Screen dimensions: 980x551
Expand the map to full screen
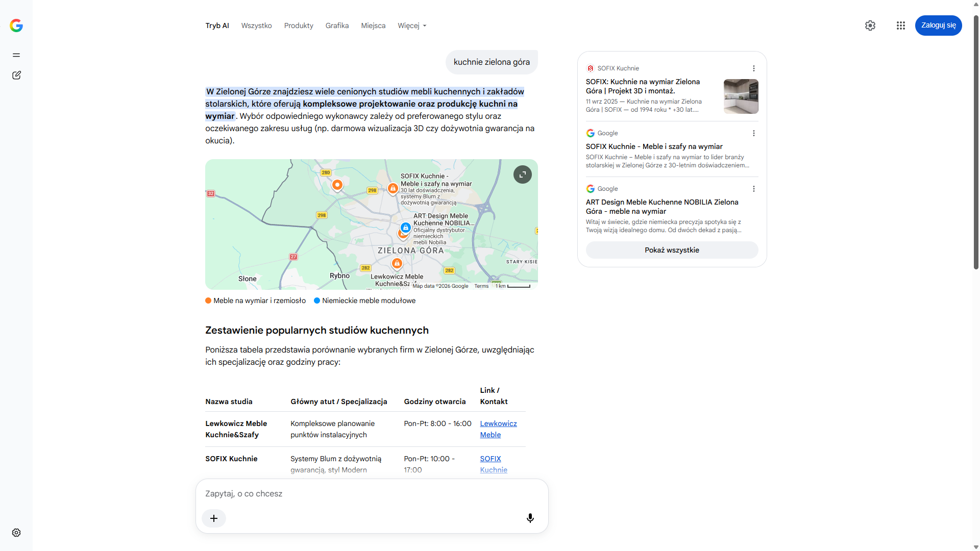523,174
